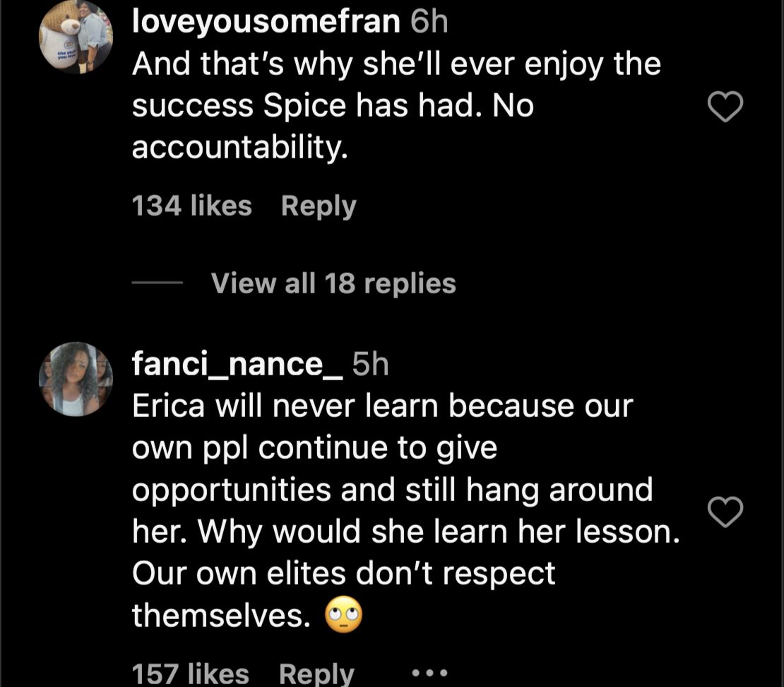Expand View all 18 replies
Screen dimensions: 784x687
pos(333,283)
